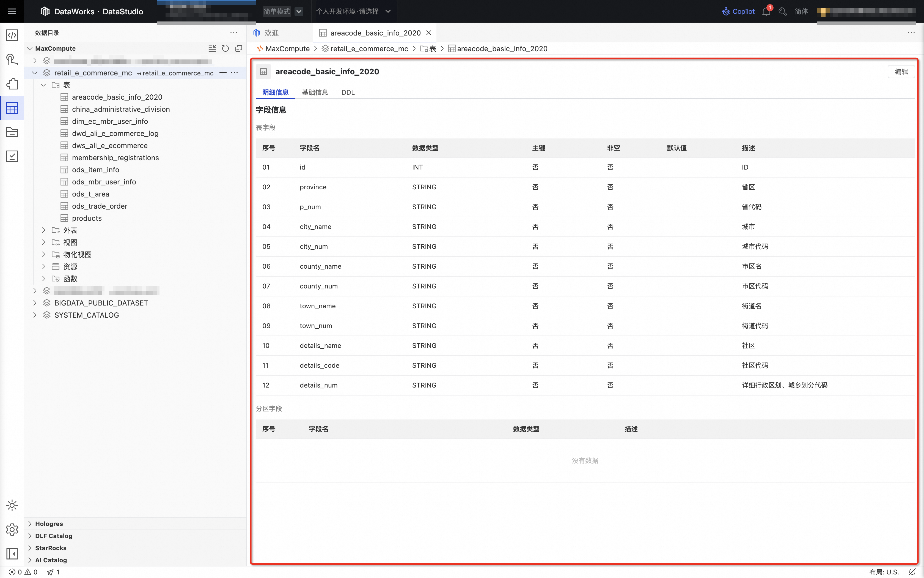Expand the StarRocks section
Viewport: 924px width, 578px height.
click(x=30, y=548)
